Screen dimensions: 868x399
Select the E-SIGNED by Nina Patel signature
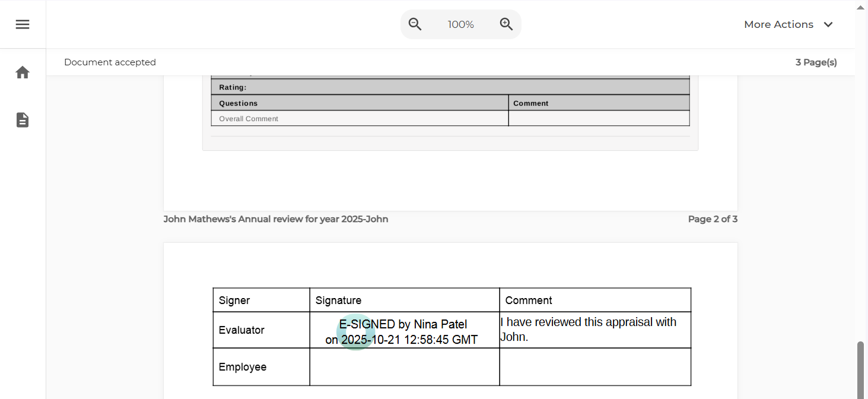click(402, 332)
